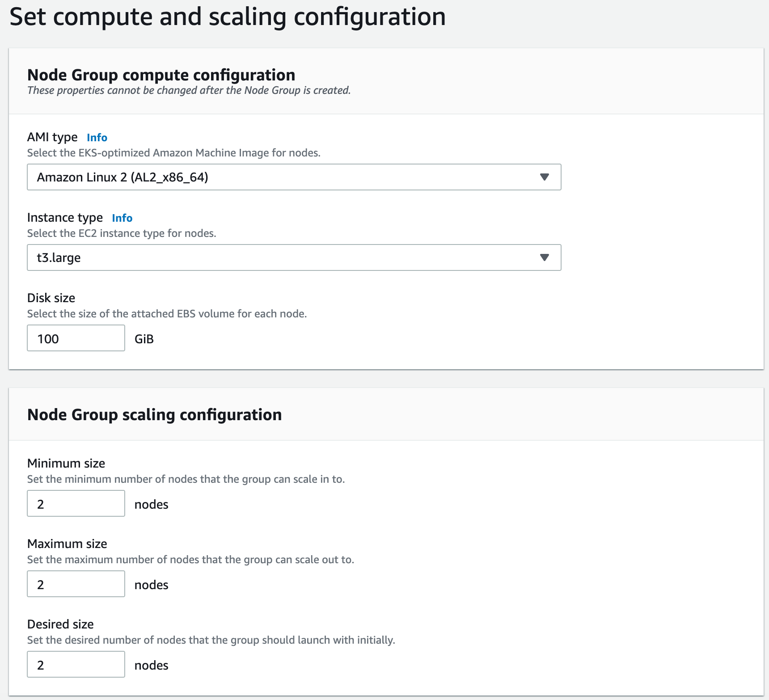Click the Disk size input field
The height and width of the screenshot is (700, 769).
76,338
